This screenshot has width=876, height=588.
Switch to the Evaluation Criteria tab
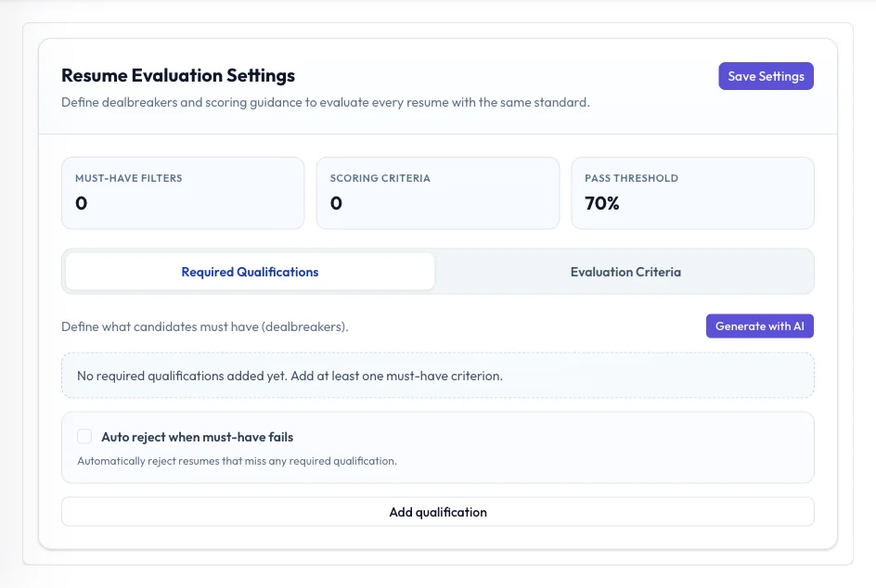[625, 272]
